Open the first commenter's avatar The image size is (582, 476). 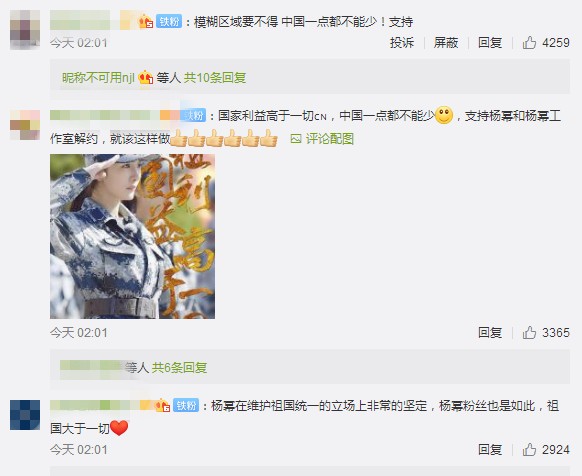click(x=25, y=29)
